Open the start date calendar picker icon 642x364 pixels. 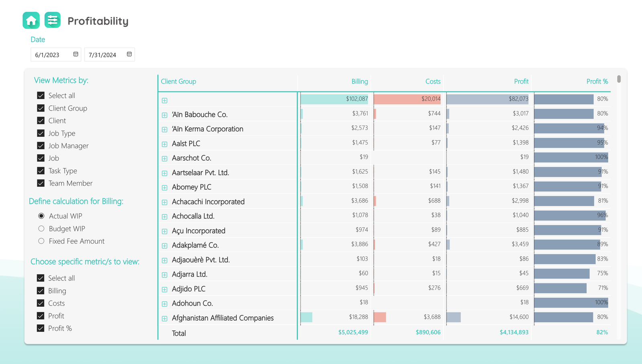(x=75, y=54)
